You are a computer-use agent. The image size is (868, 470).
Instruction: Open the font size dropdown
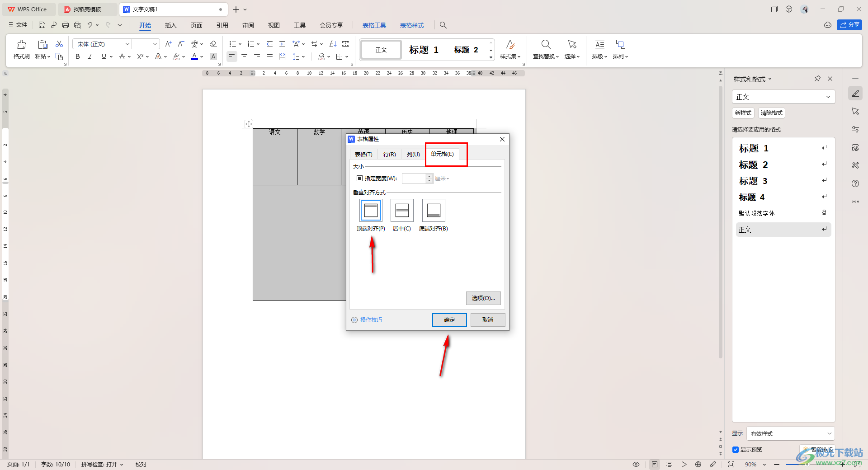point(155,44)
